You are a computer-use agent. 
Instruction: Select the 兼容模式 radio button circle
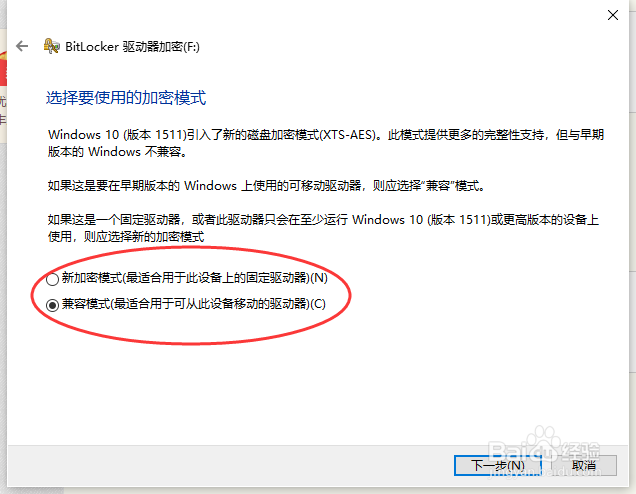pos(52,305)
